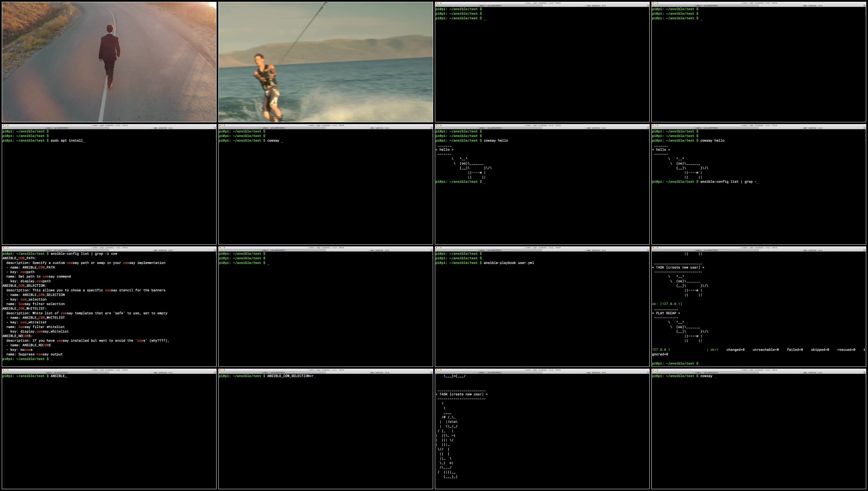Screen dimensions: 868x491
Task: Click the partially typed 'ansible-config list | grep -' command
Action: coord(728,182)
